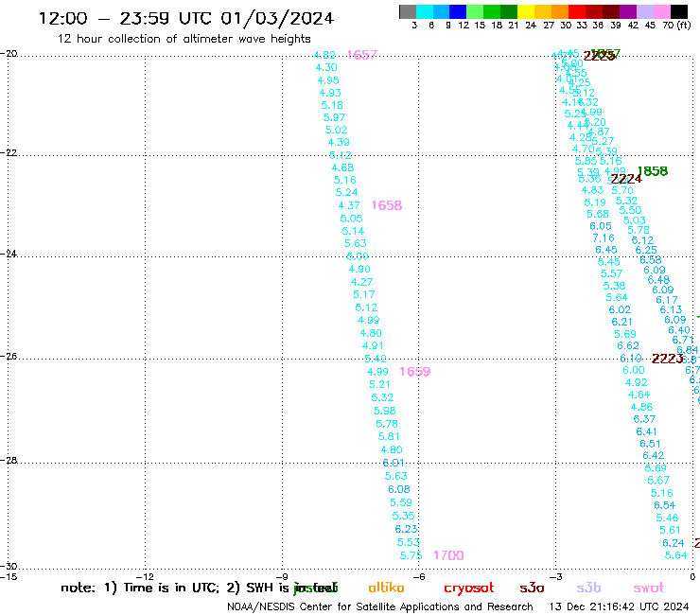Select the wave height value 6.62
Image resolution: width=700 pixels, height=615 pixels.
(628, 345)
